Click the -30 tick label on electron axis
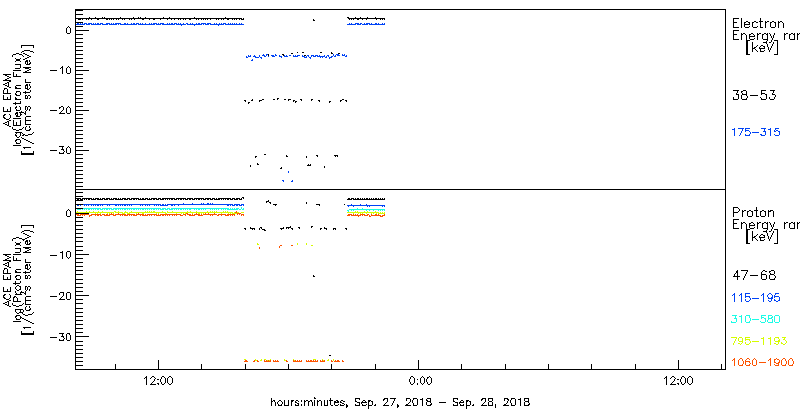Viewport: 800px width, 410px height. [61, 150]
